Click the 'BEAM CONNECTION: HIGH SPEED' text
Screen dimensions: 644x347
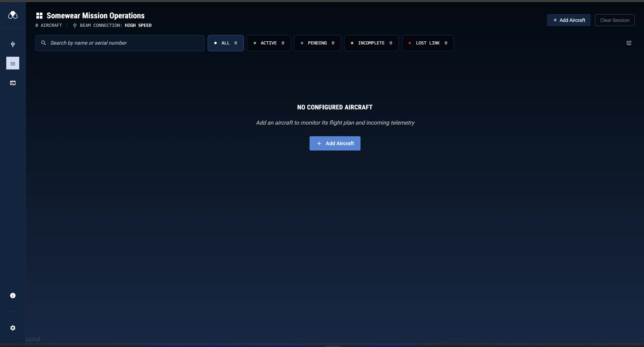[x=116, y=25]
